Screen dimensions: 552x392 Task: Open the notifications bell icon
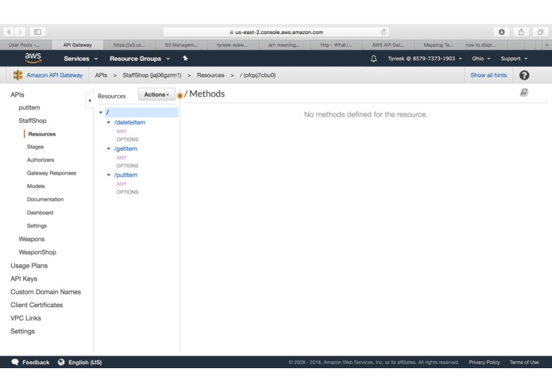pyautogui.click(x=373, y=59)
